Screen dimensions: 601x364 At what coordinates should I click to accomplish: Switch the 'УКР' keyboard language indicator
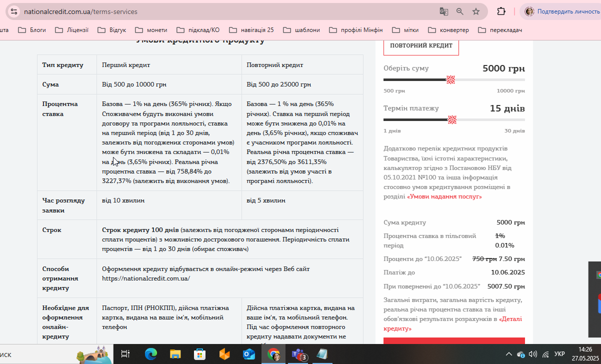click(x=559, y=354)
